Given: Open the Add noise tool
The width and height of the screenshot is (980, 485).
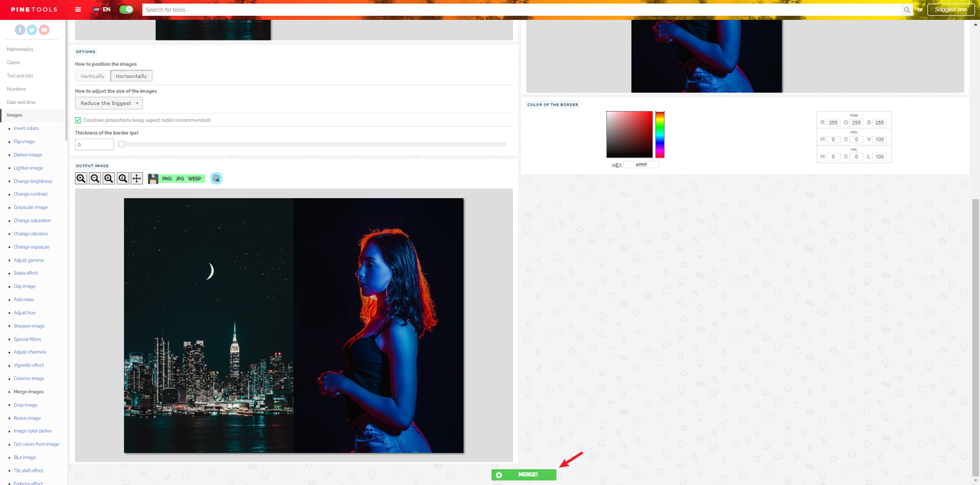Looking at the screenshot, I should (x=24, y=300).
